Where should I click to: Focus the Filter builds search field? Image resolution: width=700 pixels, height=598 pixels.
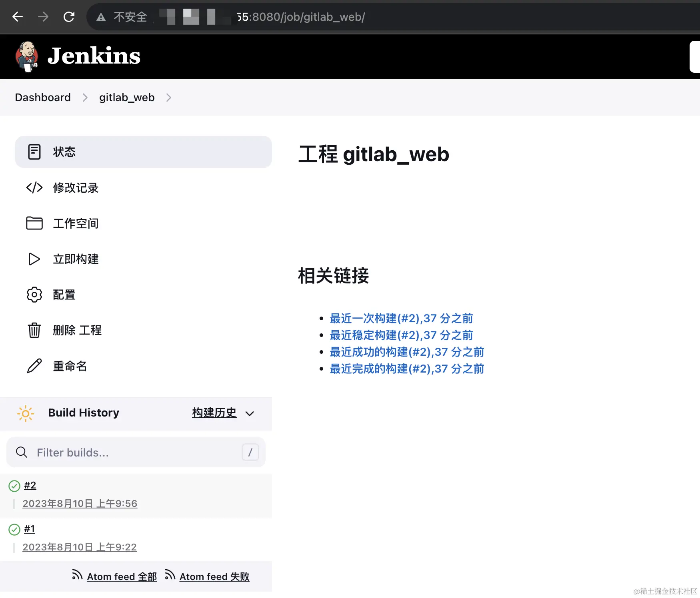[136, 452]
